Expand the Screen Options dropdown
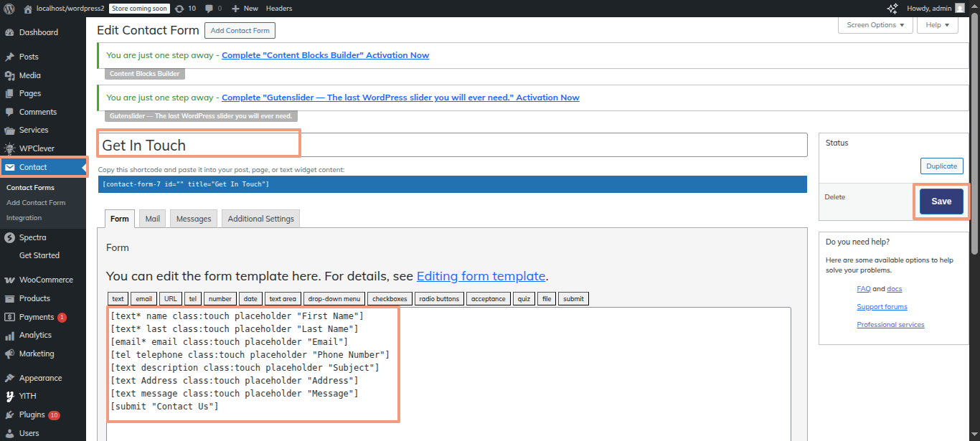 (875, 25)
